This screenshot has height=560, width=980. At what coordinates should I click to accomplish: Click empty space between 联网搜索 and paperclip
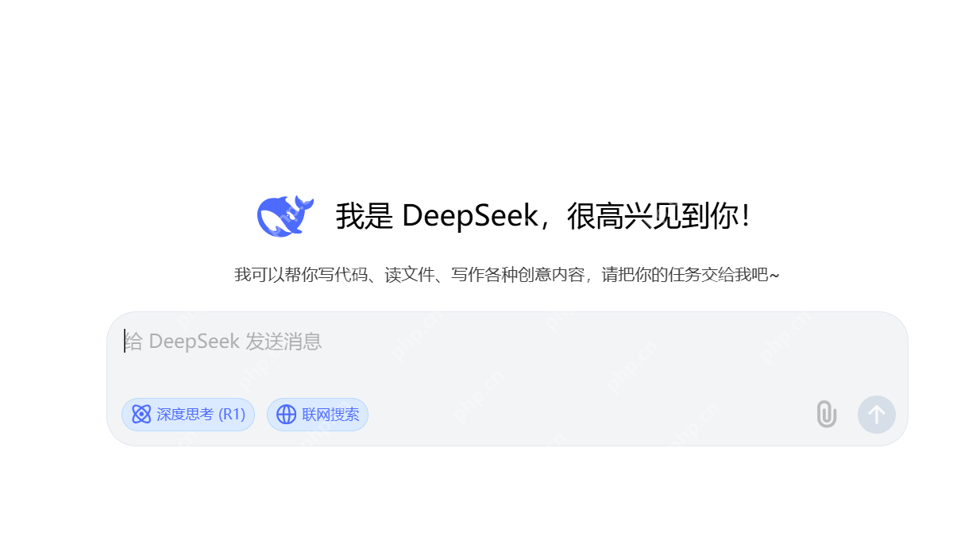(x=592, y=415)
